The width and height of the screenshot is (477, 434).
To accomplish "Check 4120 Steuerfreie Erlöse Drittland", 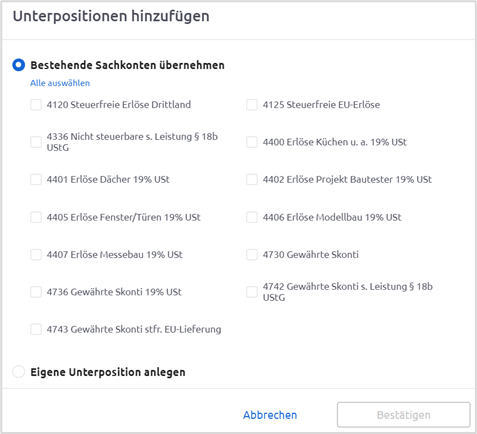I will pyautogui.click(x=36, y=105).
